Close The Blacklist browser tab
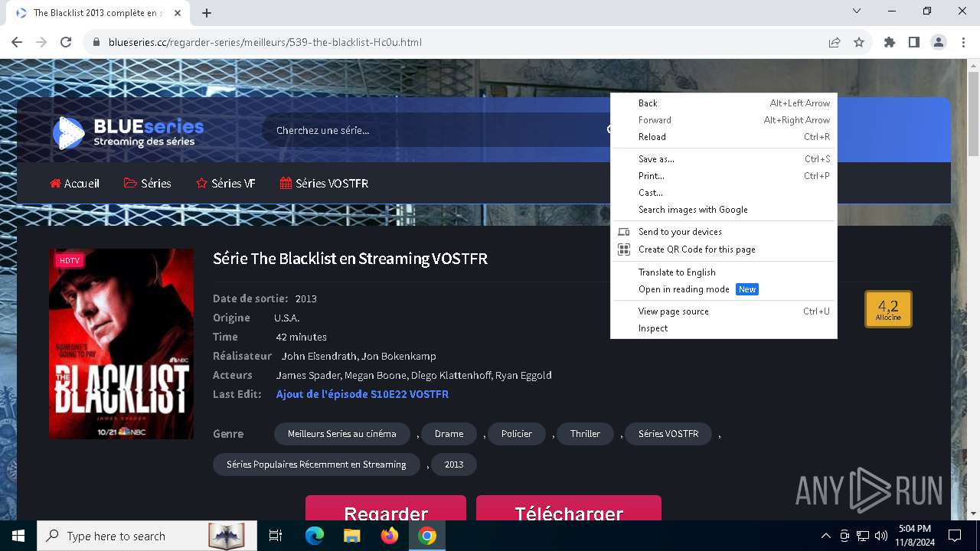This screenshot has width=980, height=551. click(178, 13)
